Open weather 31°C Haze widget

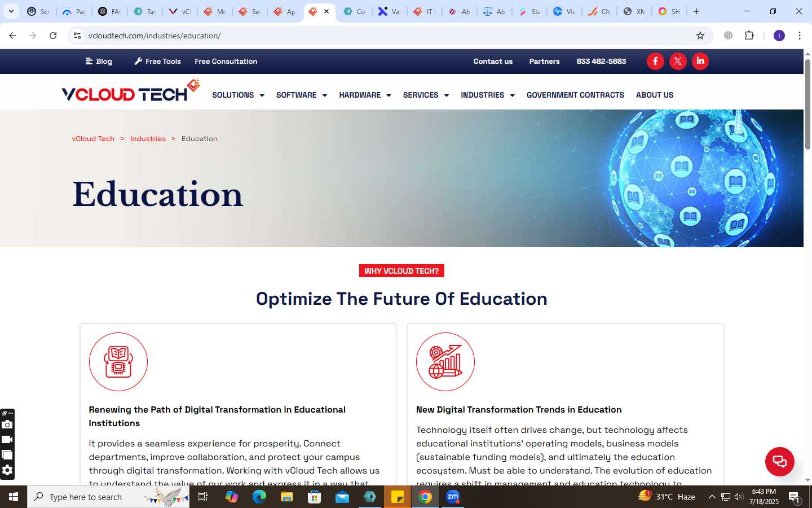tap(667, 497)
